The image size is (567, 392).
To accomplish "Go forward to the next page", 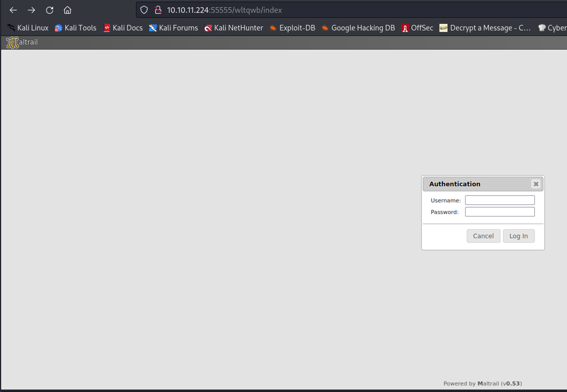I will pos(31,10).
